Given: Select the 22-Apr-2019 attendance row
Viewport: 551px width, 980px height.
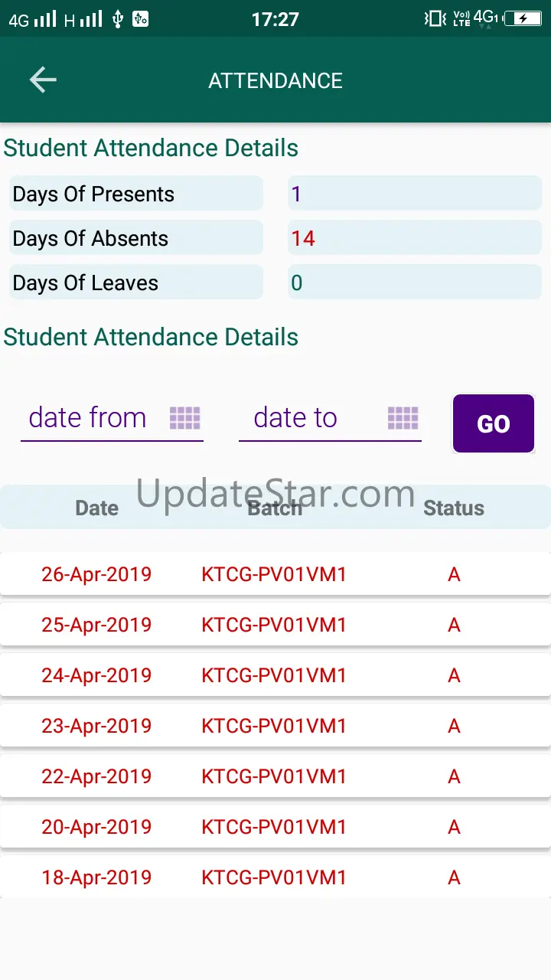Looking at the screenshot, I should (275, 776).
